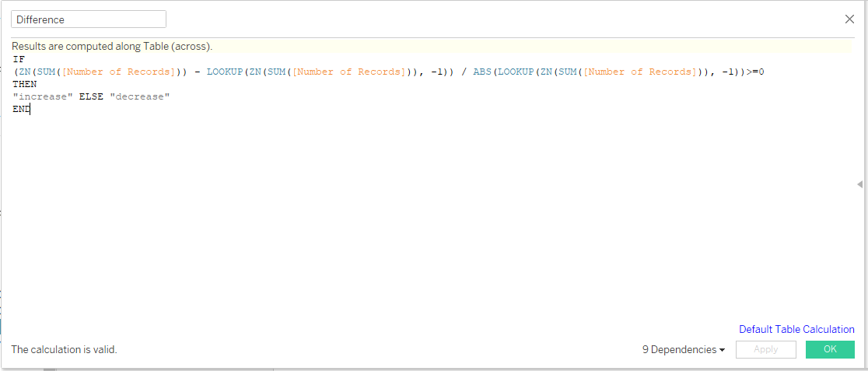Click the first LOOKUP function name
Image resolution: width=868 pixels, height=371 pixels.
(x=225, y=72)
